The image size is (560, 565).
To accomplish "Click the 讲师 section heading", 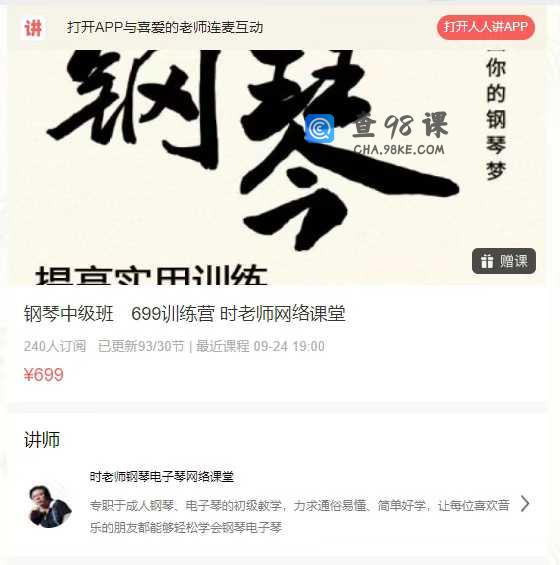I will coord(42,440).
